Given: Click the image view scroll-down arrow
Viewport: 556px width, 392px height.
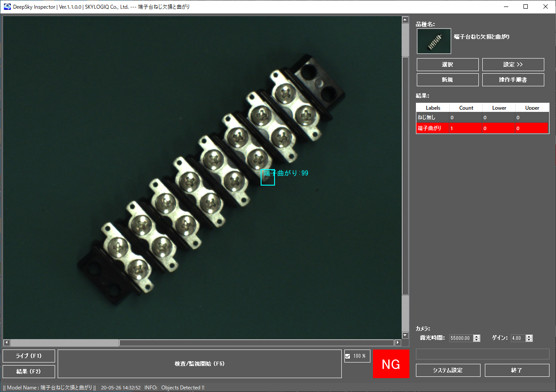Looking at the screenshot, I should [405, 335].
